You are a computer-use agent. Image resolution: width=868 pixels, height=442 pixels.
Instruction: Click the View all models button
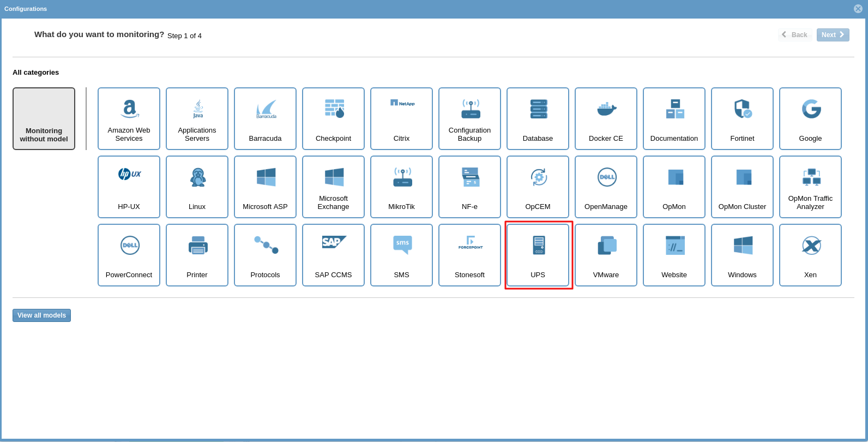[x=41, y=315]
